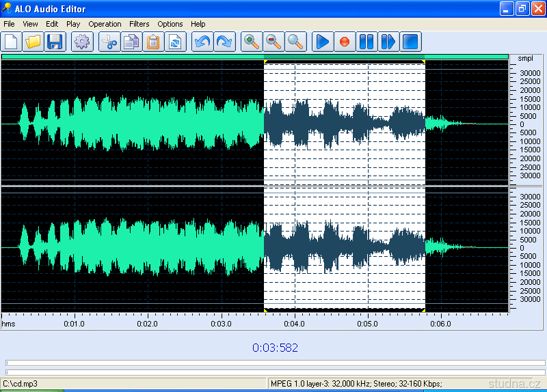Undo the last edit

pyautogui.click(x=202, y=42)
